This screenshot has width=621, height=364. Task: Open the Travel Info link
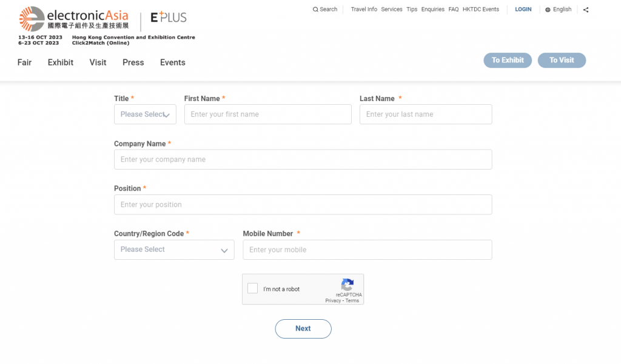[x=364, y=10]
